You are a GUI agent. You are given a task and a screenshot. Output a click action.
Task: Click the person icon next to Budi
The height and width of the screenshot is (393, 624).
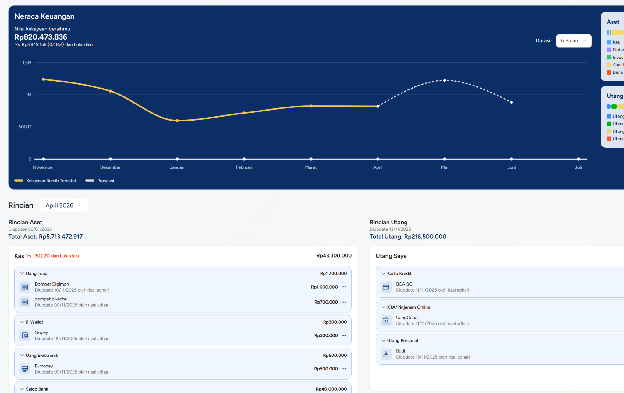[386, 354]
